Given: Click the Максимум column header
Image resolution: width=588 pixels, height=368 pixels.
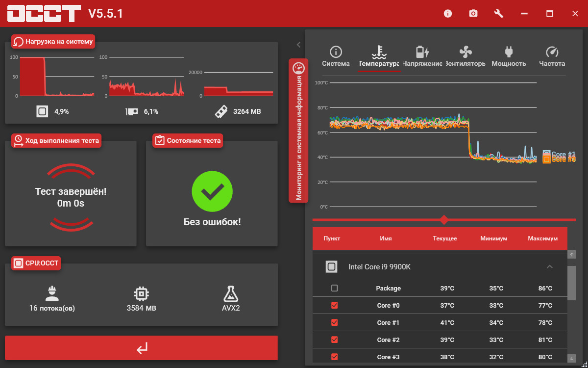Looking at the screenshot, I should [542, 238].
